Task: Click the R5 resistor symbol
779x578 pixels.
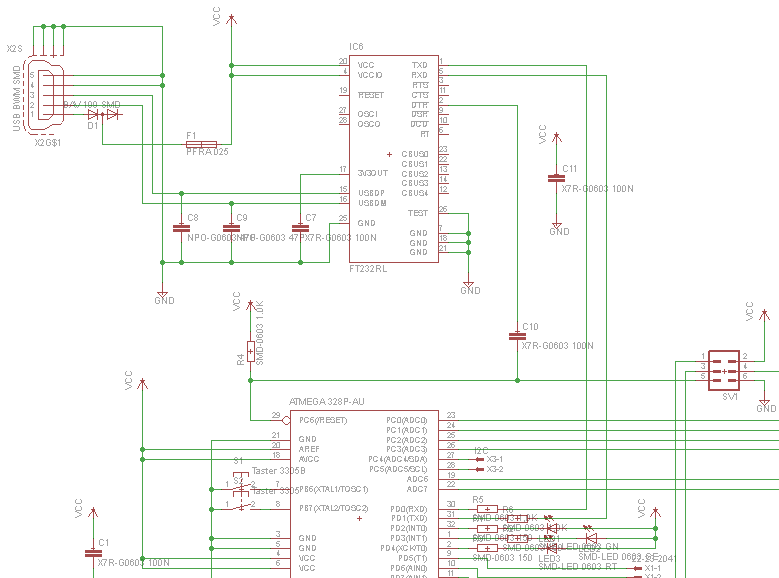Action: [487, 509]
